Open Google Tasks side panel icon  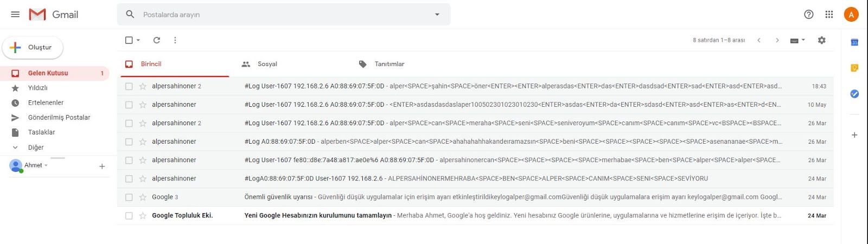[854, 94]
